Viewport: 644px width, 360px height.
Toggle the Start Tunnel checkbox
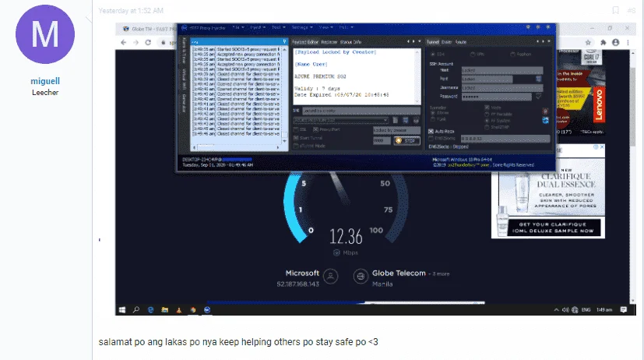point(296,138)
